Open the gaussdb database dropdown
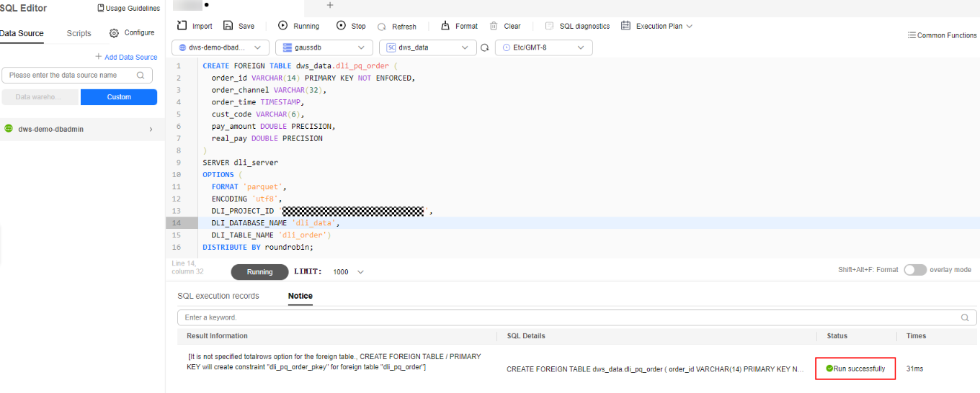Viewport: 980px width, 393px height. pyautogui.click(x=324, y=48)
